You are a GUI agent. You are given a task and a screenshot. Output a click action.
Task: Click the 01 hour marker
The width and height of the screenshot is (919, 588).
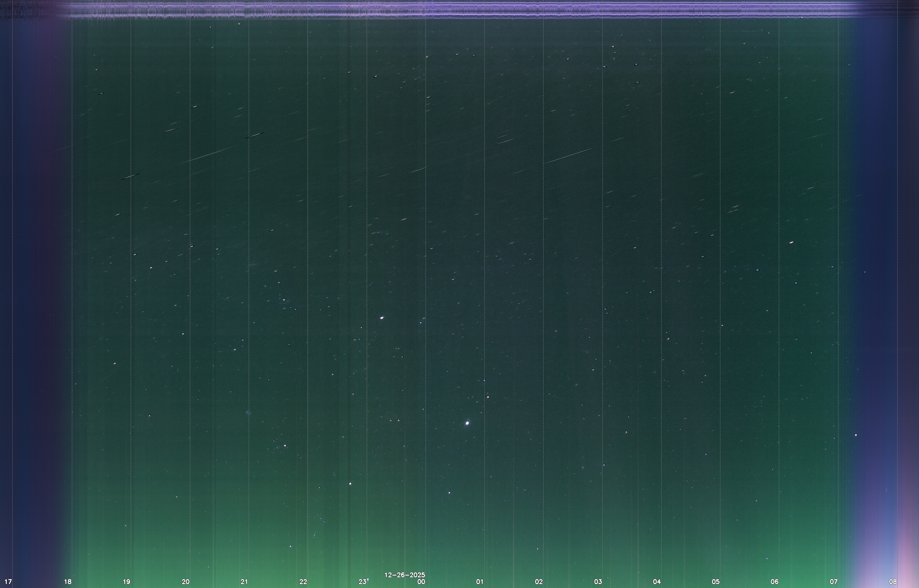pyautogui.click(x=480, y=582)
